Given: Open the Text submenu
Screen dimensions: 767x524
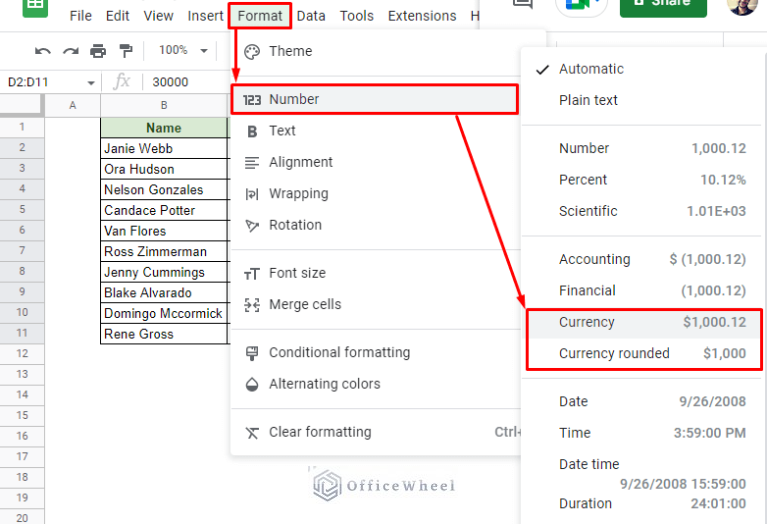Looking at the screenshot, I should click(x=376, y=131).
